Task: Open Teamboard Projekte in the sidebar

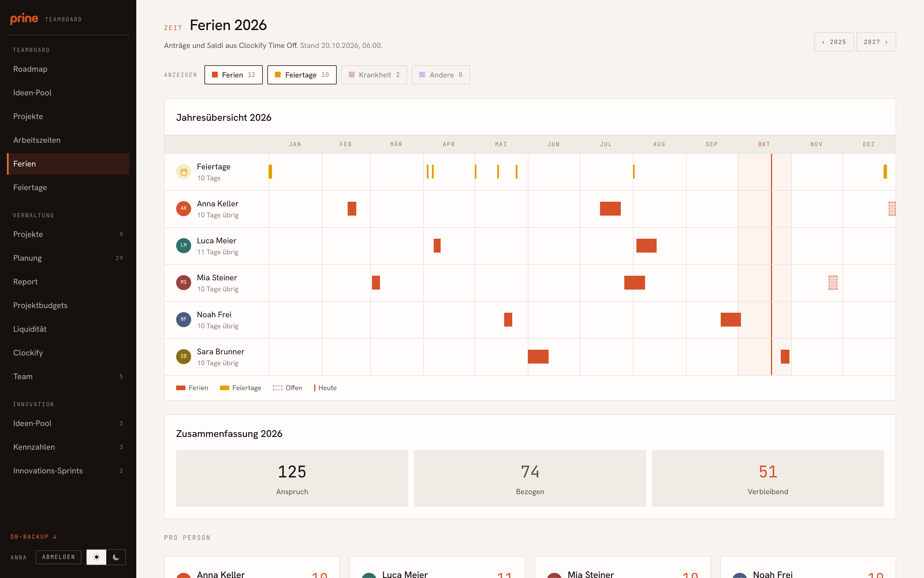Action: coord(68,116)
